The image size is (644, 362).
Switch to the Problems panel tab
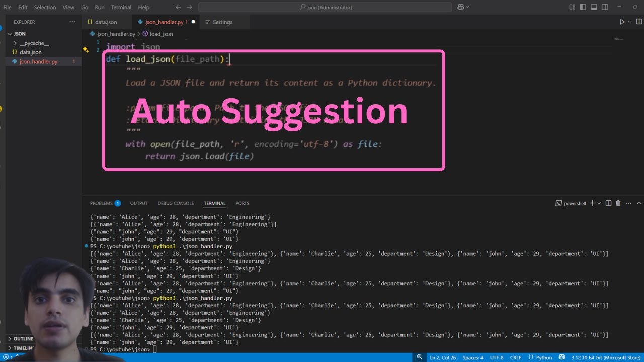click(x=105, y=203)
